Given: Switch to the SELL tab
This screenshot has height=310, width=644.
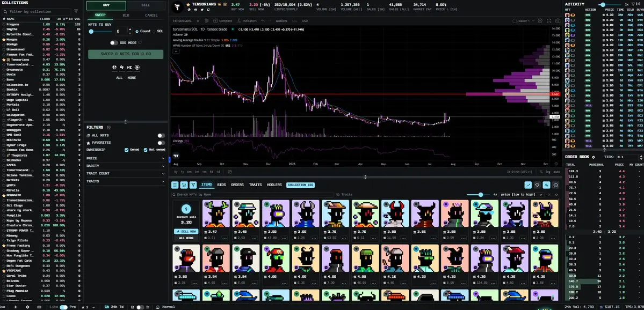Looking at the screenshot, I should (146, 5).
